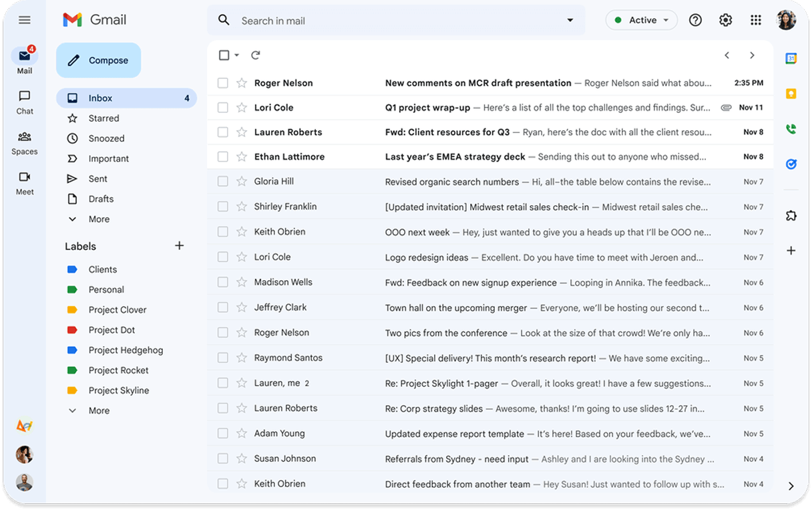
Task: Click the attachment icon on Lori Cole email
Action: click(727, 108)
